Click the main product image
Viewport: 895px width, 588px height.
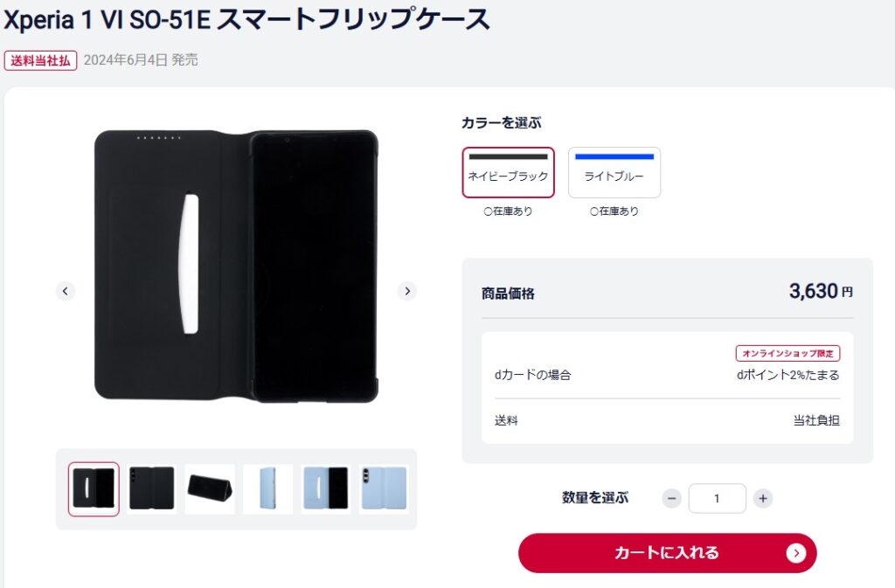point(236,265)
